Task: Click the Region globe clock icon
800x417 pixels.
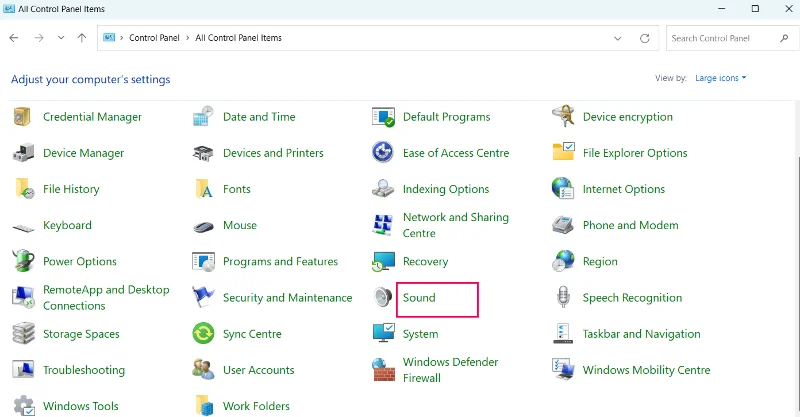Action: (x=563, y=261)
